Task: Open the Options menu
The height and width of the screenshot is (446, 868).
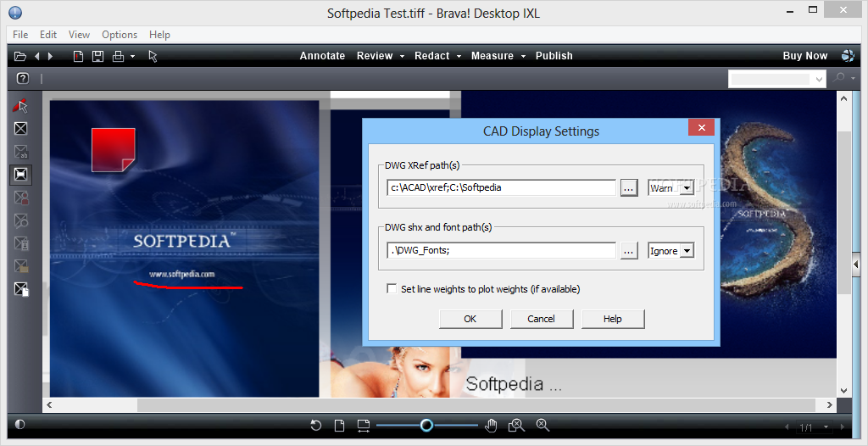Action: [120, 35]
